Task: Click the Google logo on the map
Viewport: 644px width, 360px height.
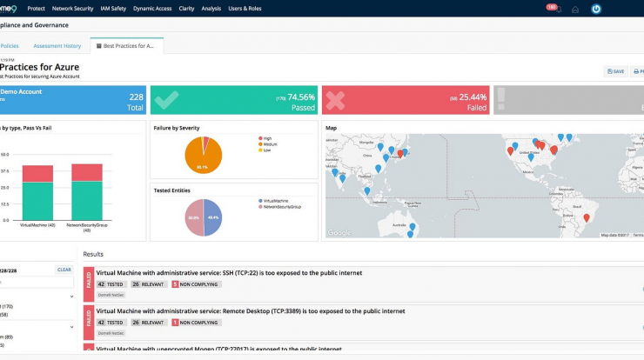Action: 339,233
